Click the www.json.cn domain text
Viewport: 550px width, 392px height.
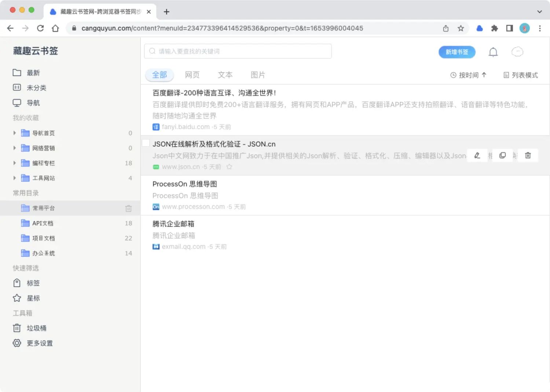(181, 167)
